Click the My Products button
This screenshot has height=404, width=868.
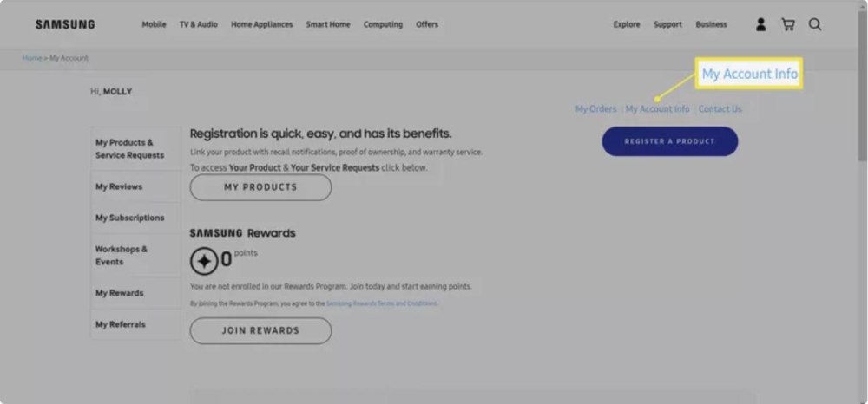[260, 187]
